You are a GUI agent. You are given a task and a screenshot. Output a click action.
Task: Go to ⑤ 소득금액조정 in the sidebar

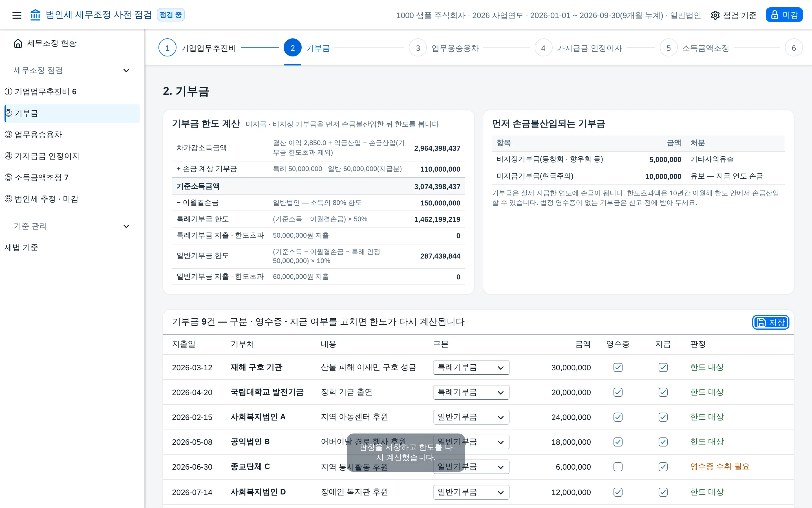[x=72, y=178]
